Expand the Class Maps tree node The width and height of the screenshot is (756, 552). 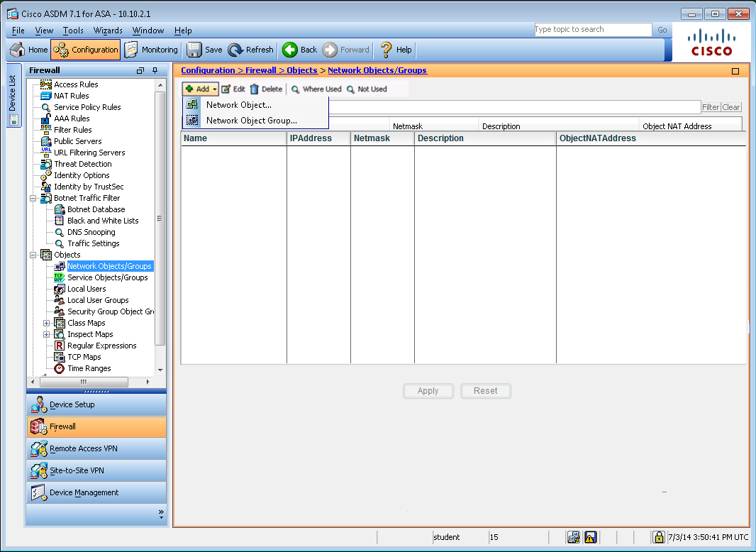47,323
